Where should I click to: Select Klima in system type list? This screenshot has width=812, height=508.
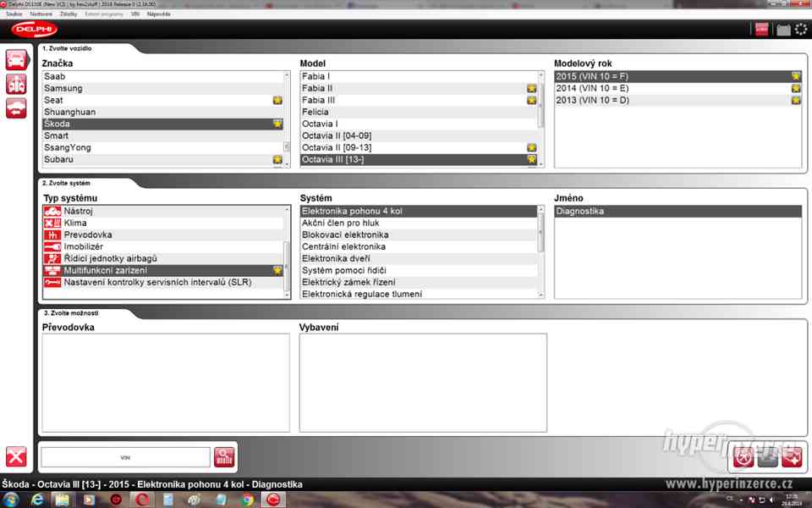click(75, 223)
